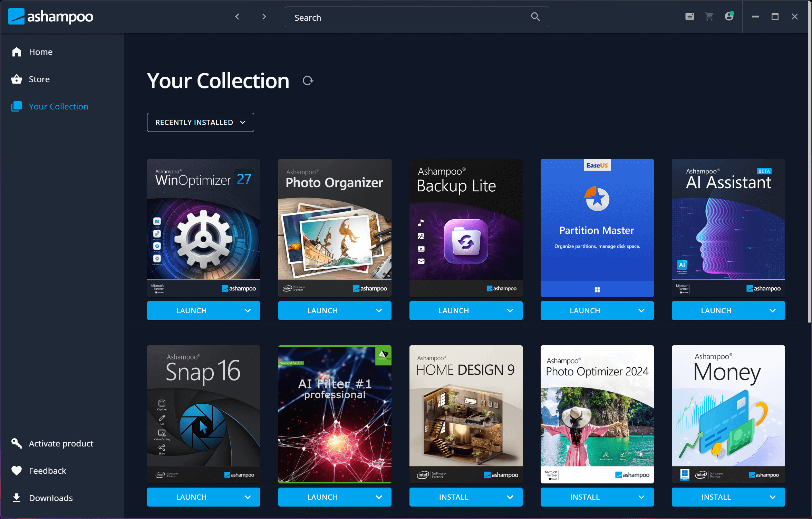
Task: Go forward with the right arrow
Action: 264,17
